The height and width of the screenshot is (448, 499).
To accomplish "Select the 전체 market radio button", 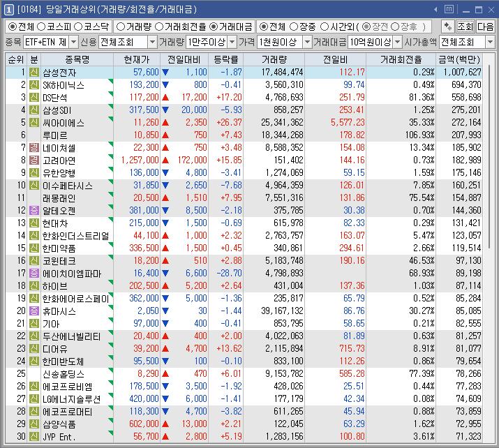I will [x=12, y=27].
